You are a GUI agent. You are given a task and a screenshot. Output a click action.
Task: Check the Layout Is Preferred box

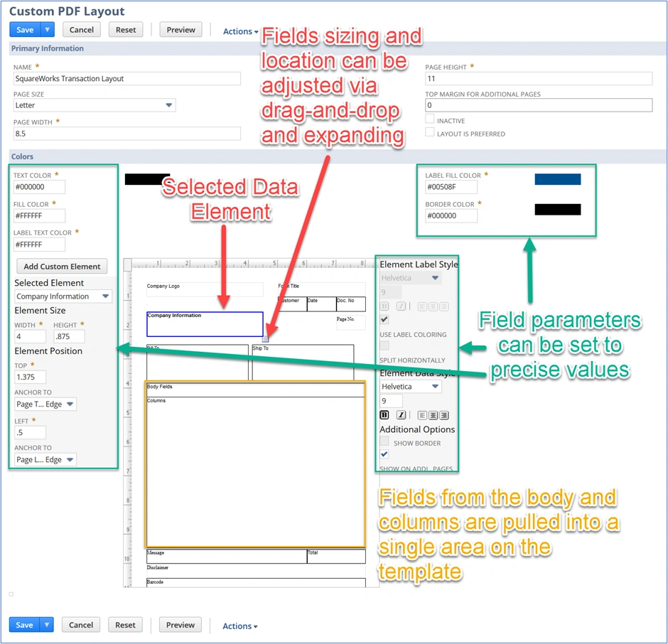(x=430, y=132)
